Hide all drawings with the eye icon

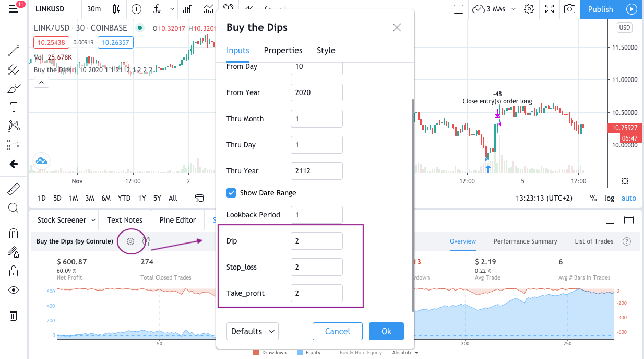(14, 289)
